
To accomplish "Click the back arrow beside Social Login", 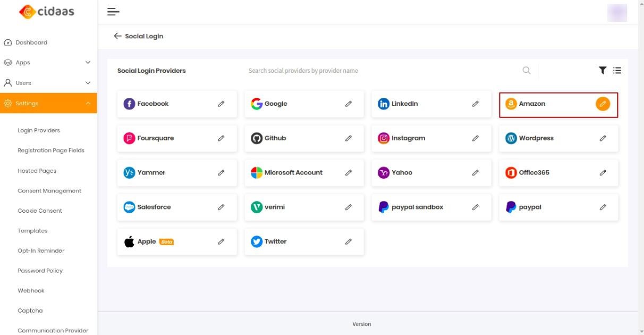I will [117, 36].
